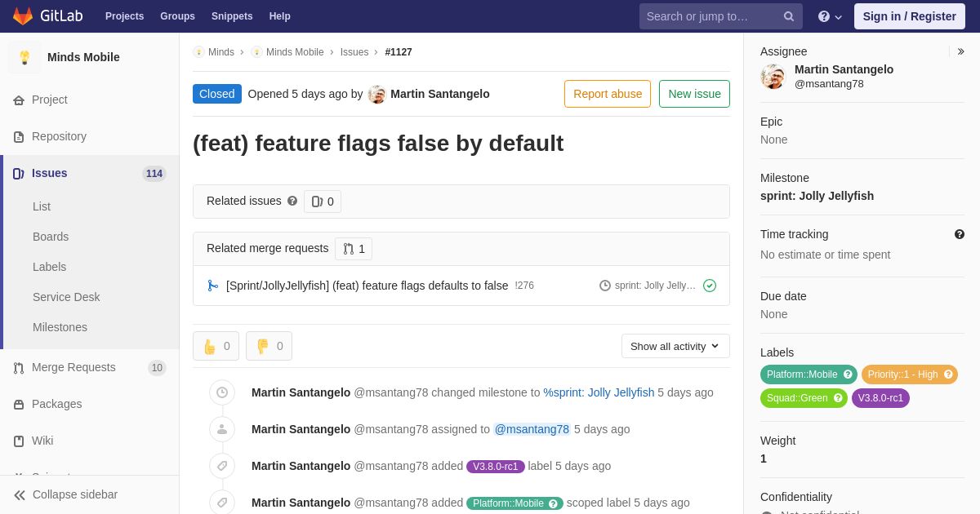Click the Issues icon in the sidebar
The width and height of the screenshot is (980, 514).
tap(19, 173)
